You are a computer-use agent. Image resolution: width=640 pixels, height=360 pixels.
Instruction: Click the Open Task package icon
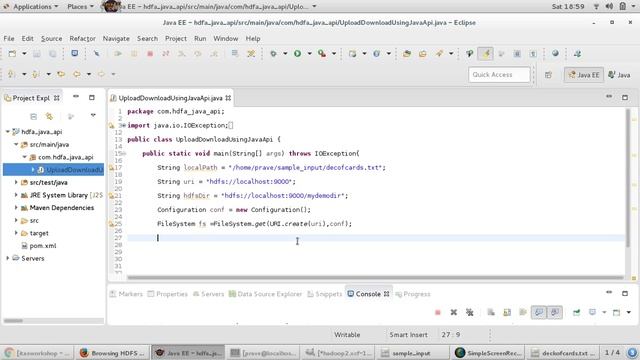coord(422,53)
